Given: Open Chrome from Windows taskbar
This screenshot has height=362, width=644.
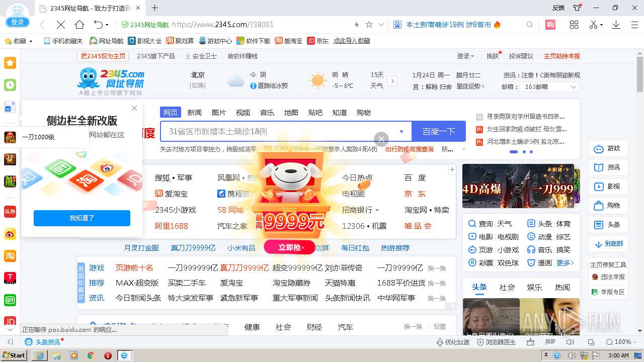Looking at the screenshot, I should [91, 355].
